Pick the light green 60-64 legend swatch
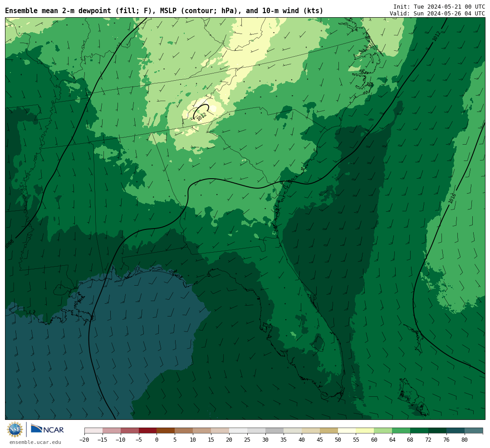 click(x=383, y=431)
